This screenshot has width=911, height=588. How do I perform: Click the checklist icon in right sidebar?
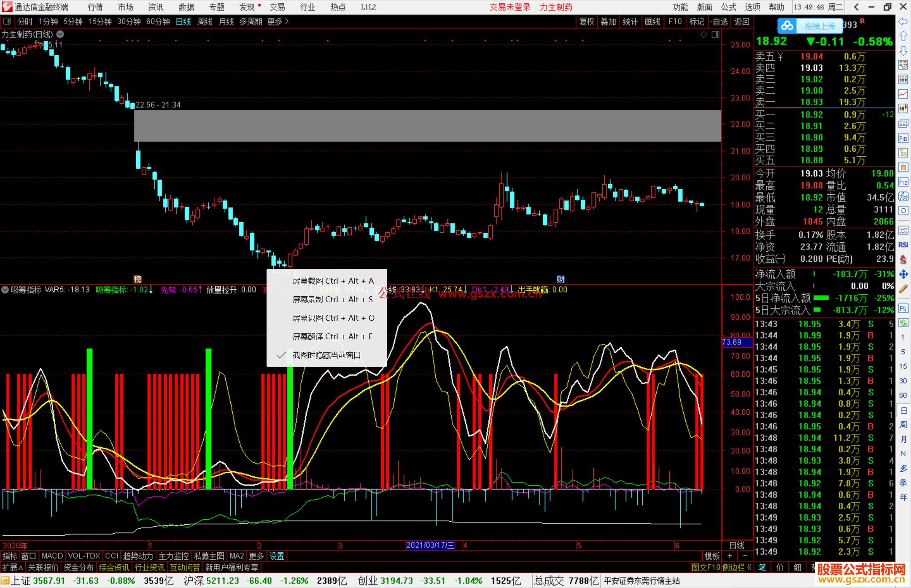tap(903, 65)
